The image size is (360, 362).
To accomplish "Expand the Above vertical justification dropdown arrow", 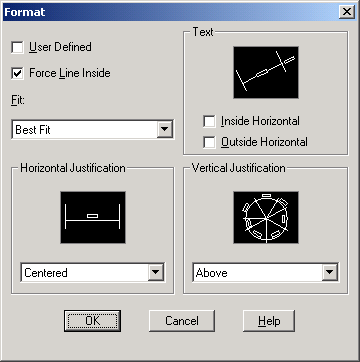I will [x=329, y=272].
